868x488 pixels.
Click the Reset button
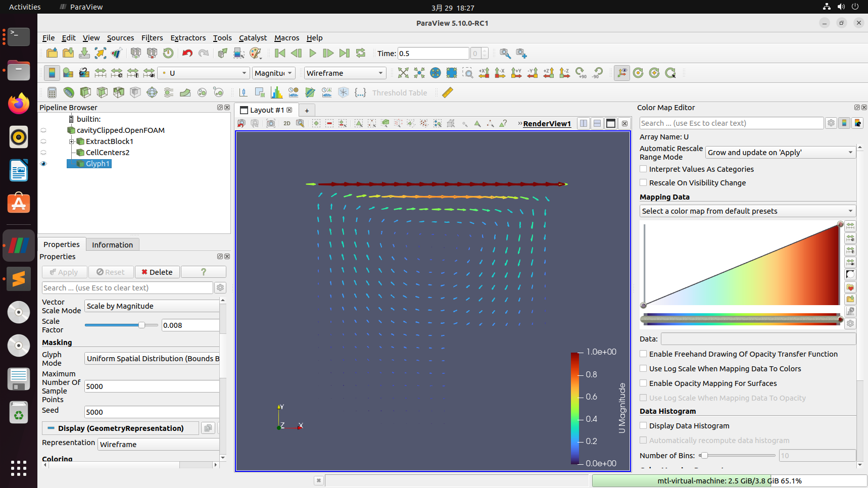111,272
